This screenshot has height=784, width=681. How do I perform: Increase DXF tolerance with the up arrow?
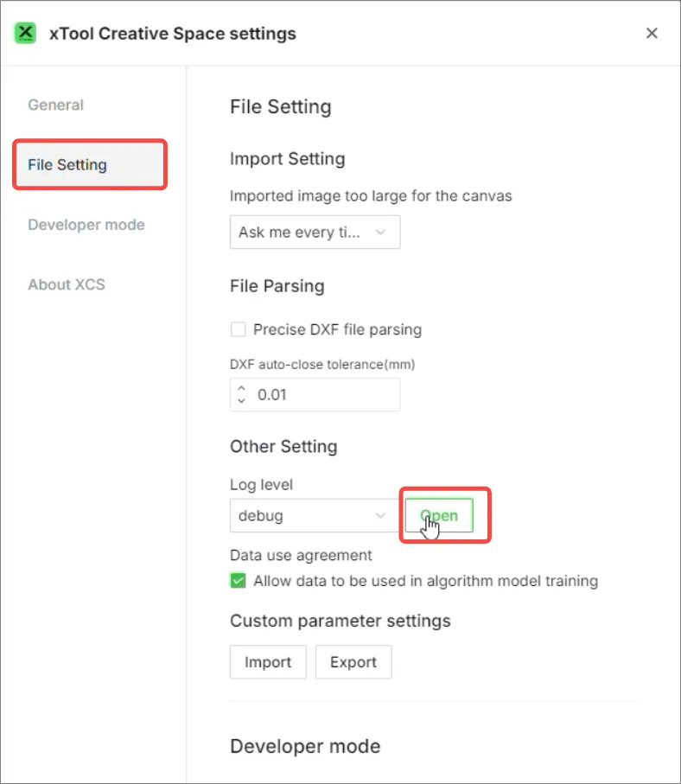[241, 388]
